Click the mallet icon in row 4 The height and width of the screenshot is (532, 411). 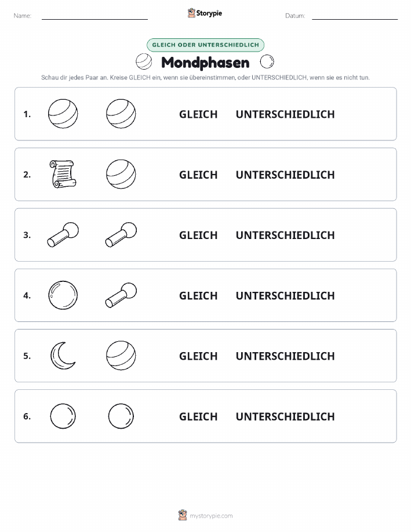click(121, 295)
